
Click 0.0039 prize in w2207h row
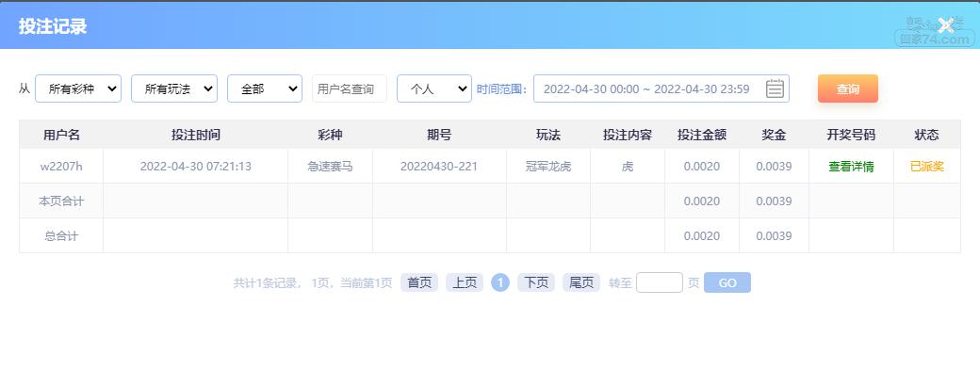774,167
